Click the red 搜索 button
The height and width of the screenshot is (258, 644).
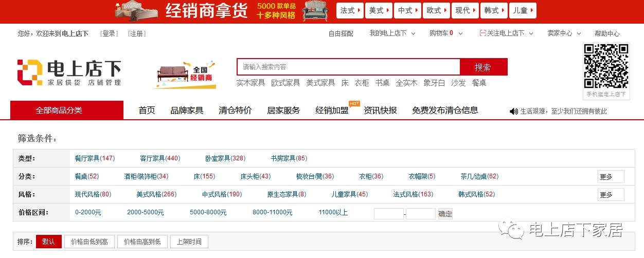483,67
